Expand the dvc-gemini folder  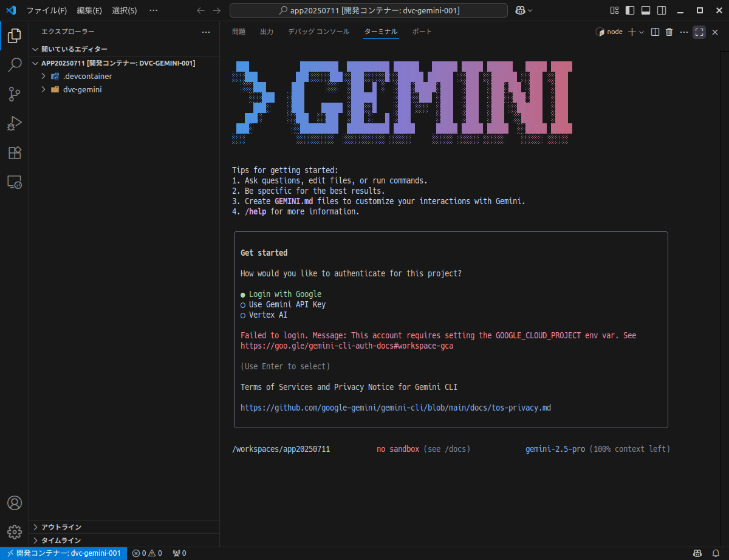124,89
